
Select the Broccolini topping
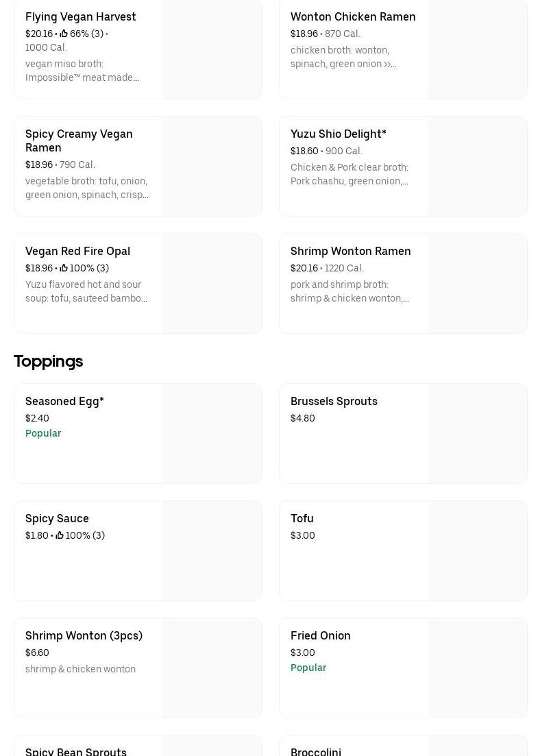(316, 751)
